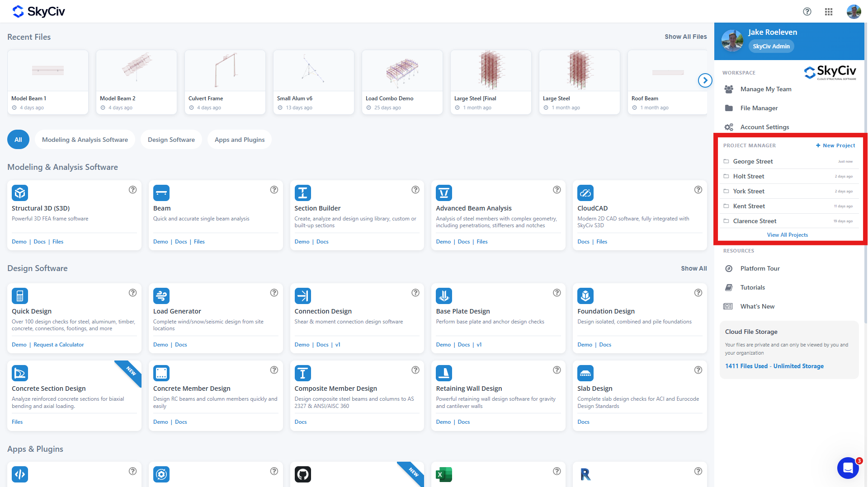Filter by Modeling & Analysis Software
The width and height of the screenshot is (868, 487).
click(85, 140)
